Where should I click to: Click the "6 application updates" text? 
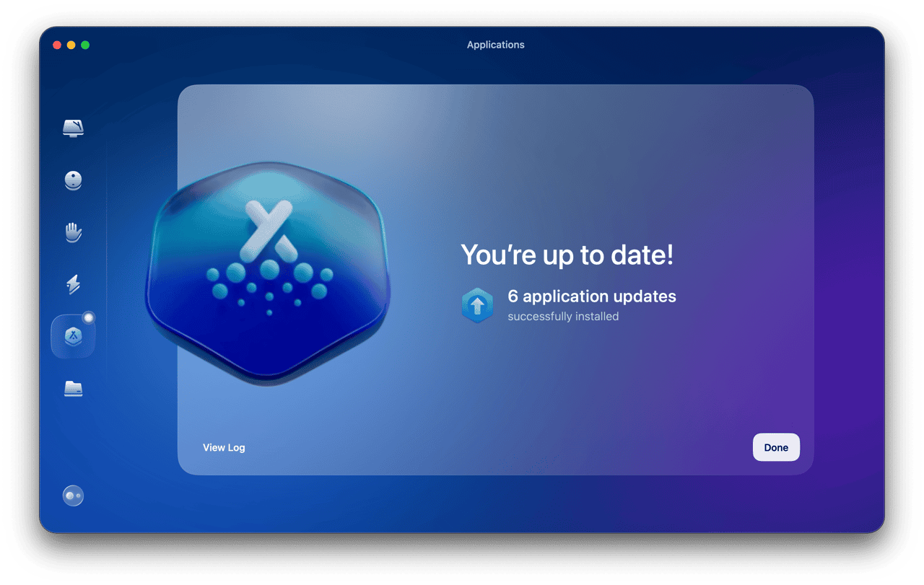[592, 296]
